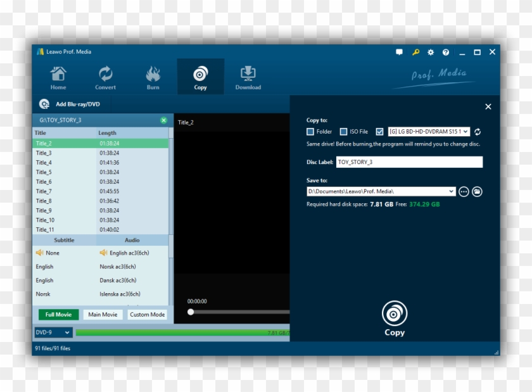Select Title_10 row
The image size is (532, 392).
pyautogui.click(x=101, y=220)
